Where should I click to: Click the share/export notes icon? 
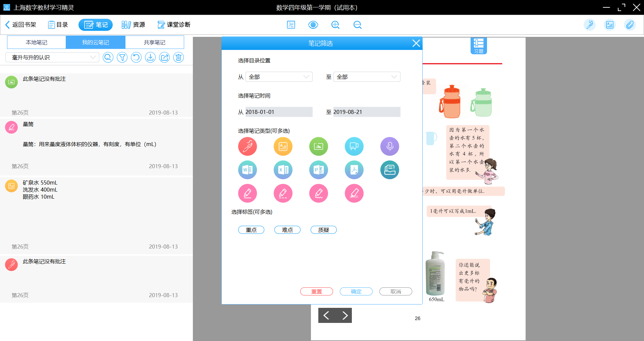[x=164, y=58]
